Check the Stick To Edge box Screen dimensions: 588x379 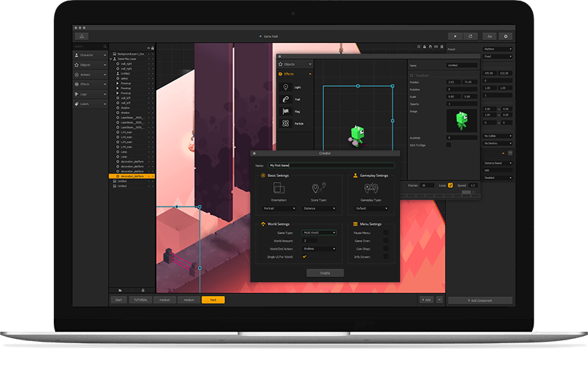(x=449, y=144)
